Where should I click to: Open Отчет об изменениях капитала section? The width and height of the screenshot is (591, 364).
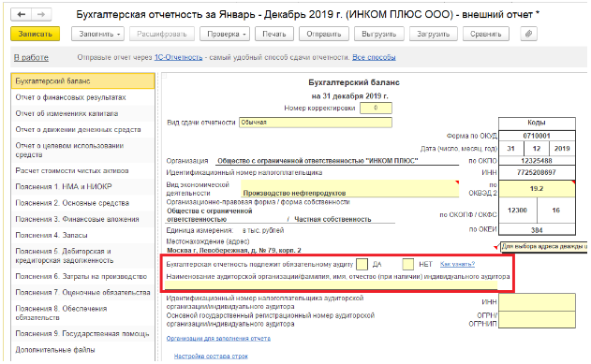83,113
